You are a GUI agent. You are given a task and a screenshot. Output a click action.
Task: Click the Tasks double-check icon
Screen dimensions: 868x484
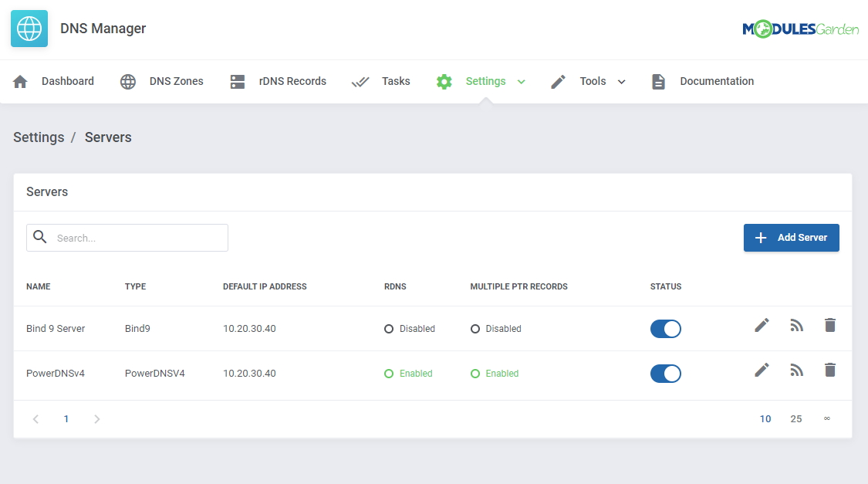(x=360, y=82)
